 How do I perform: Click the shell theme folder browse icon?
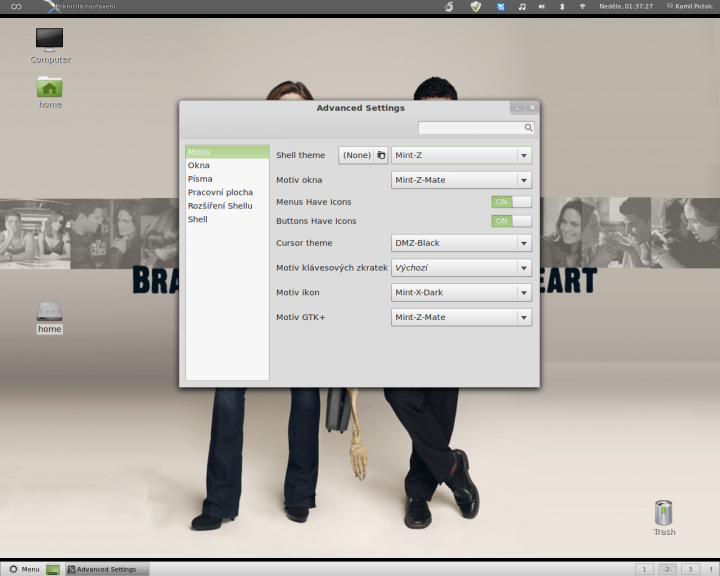pyautogui.click(x=381, y=155)
